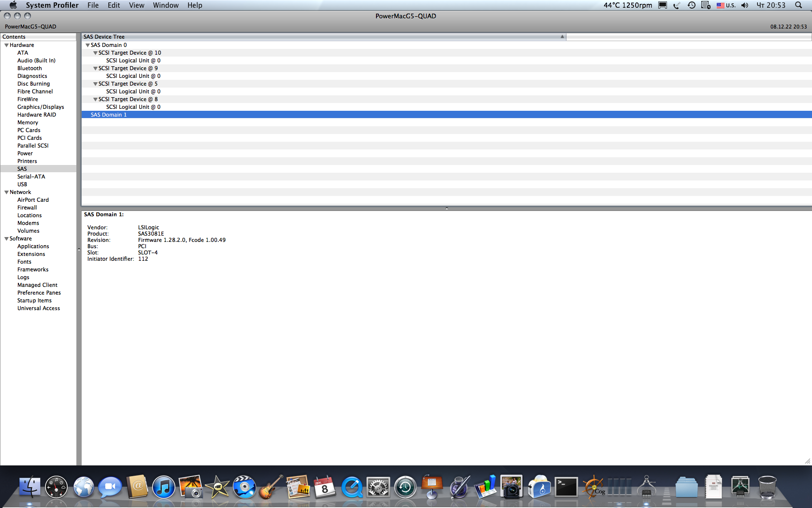The width and height of the screenshot is (812, 508).
Task: Launch Cog audio player
Action: [593, 487]
